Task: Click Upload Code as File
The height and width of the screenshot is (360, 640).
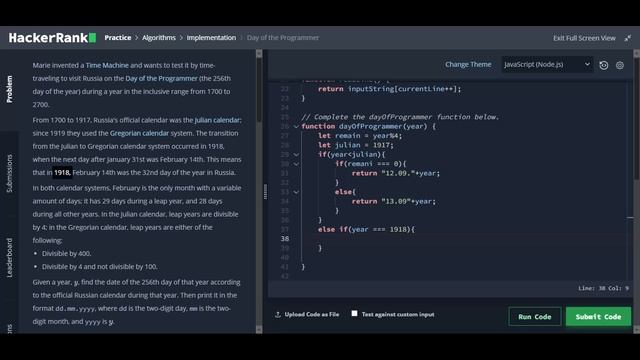Action: coord(311,315)
